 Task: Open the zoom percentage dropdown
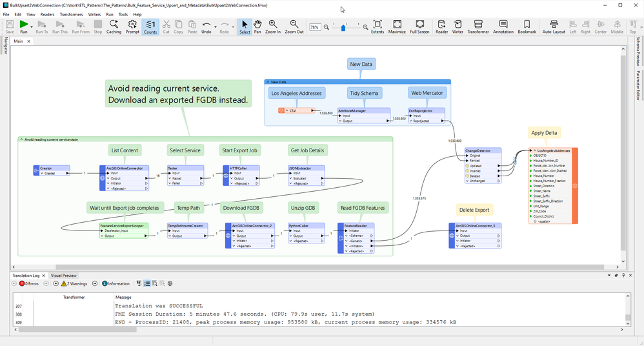315,28
